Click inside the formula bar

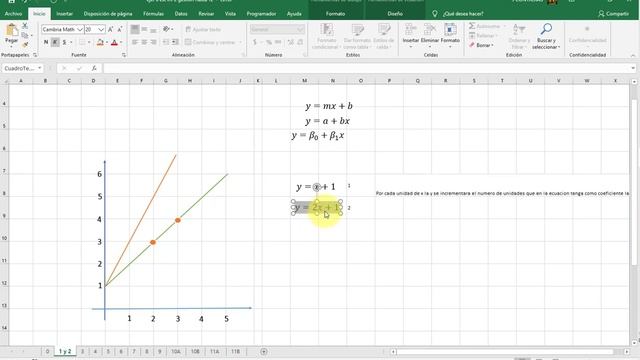[366, 68]
